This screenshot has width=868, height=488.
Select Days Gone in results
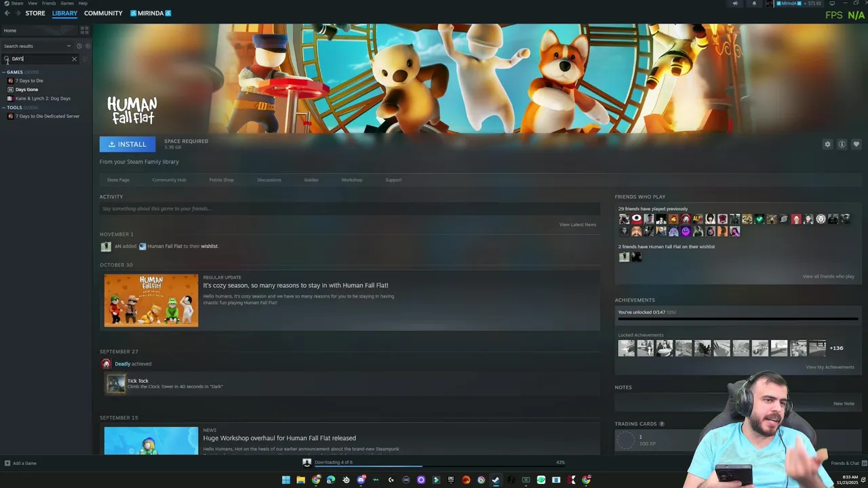pos(26,89)
